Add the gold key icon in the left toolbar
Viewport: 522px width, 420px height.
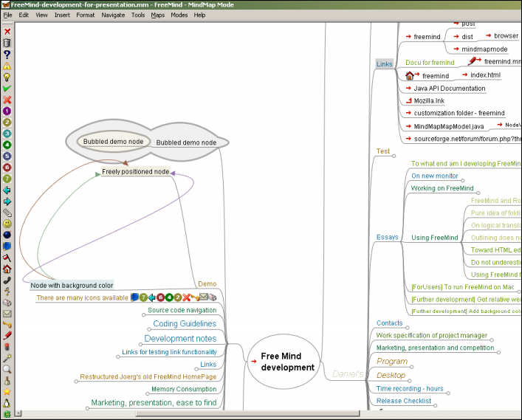pyautogui.click(x=7, y=325)
